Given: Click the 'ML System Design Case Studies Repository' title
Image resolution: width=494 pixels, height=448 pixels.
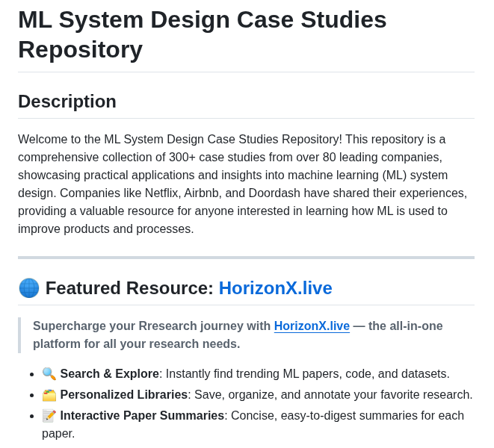Looking at the screenshot, I should (203, 34).
